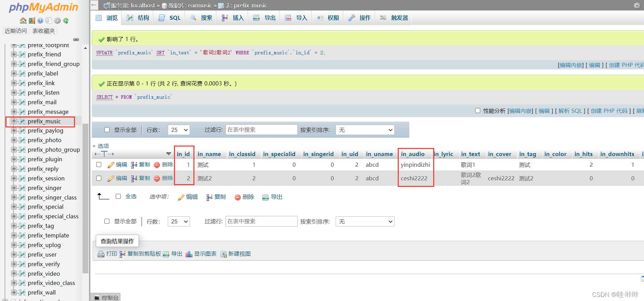Click pencil edit icon for row 测试2
644x301 pixels.
111,178
